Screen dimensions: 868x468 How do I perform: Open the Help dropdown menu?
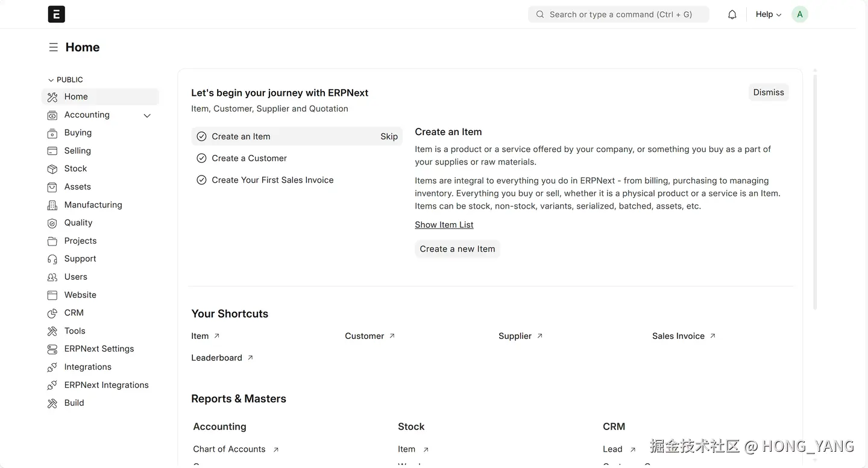click(769, 14)
